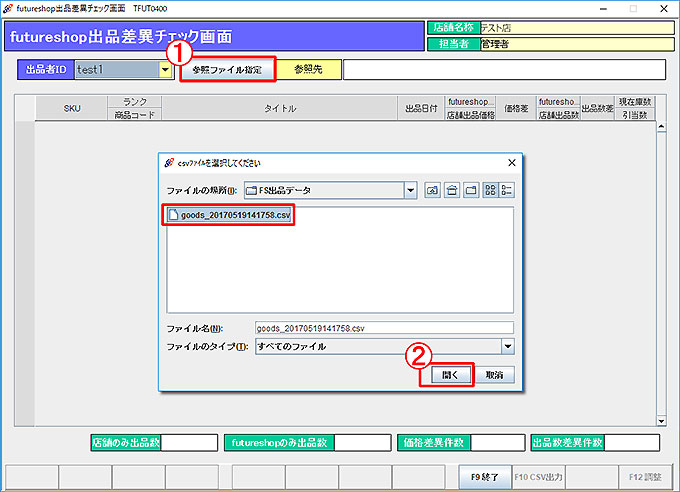Click the 店舗のみ出品数 value field

point(189,443)
